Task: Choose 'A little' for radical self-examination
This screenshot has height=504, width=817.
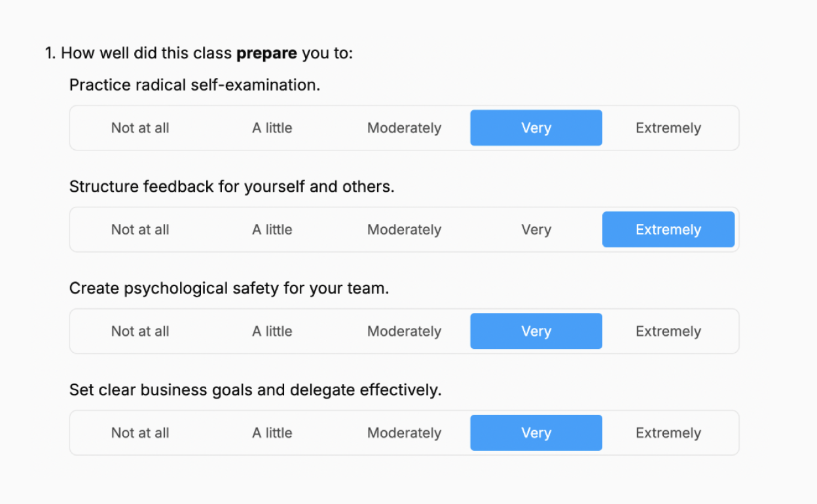Action: pyautogui.click(x=272, y=128)
